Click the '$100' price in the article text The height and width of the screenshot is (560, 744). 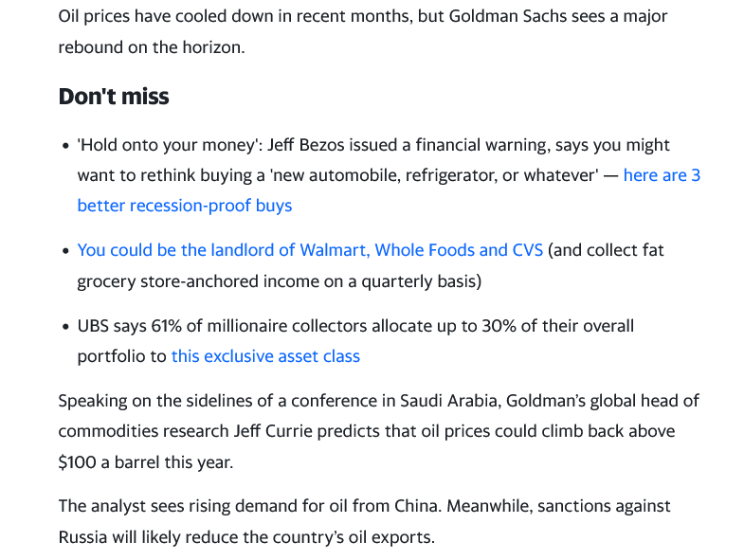78,461
